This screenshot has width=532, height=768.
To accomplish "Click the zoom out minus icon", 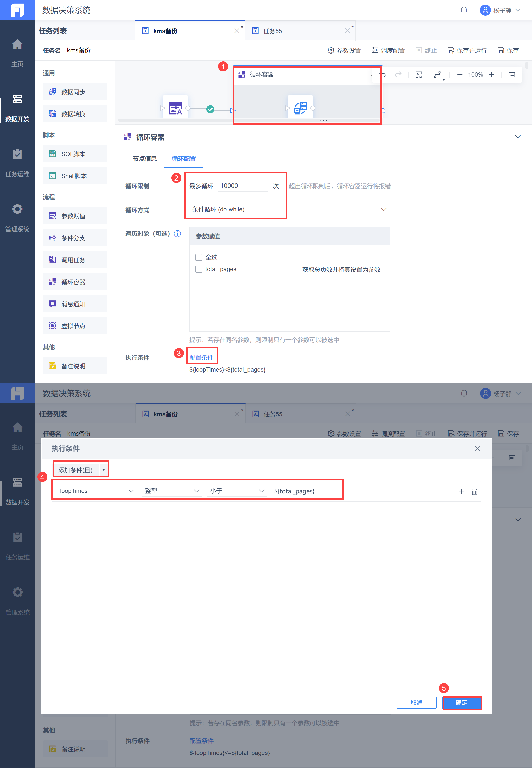I will coord(459,75).
